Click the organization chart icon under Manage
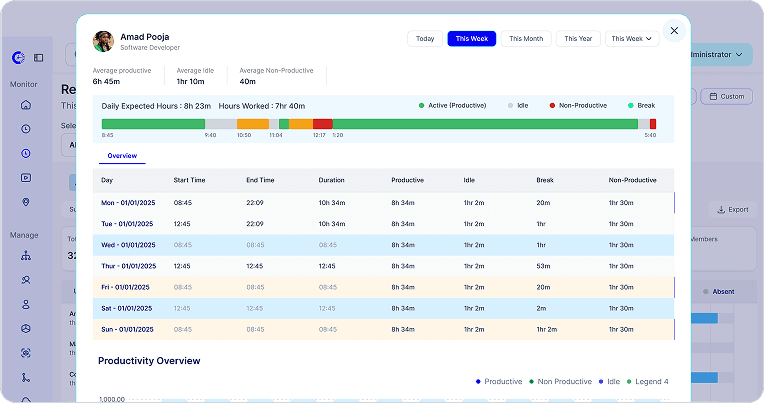 coord(26,255)
